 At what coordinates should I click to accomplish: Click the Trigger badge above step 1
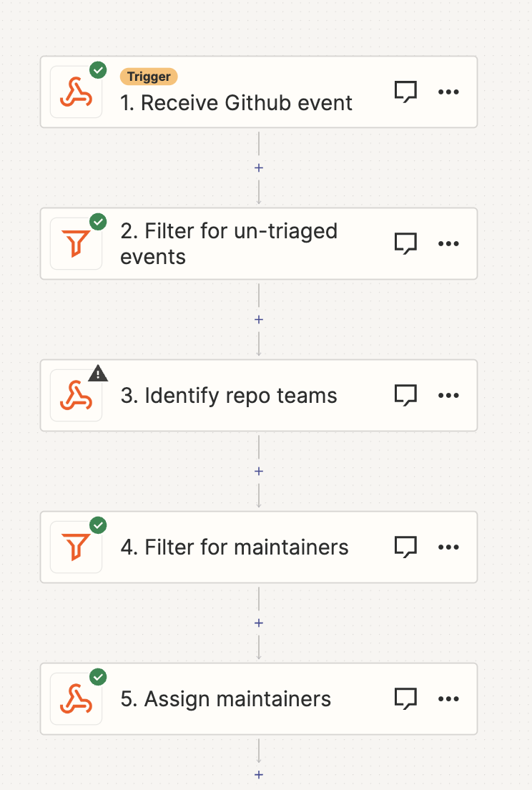pos(149,76)
